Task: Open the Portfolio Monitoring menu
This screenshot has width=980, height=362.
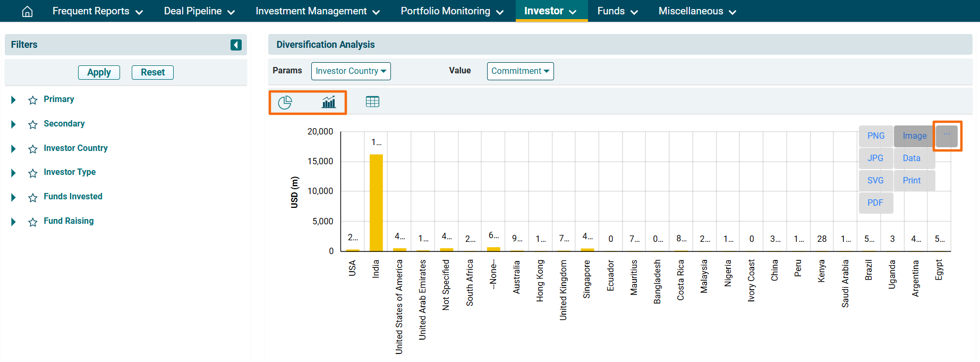Action: click(451, 11)
